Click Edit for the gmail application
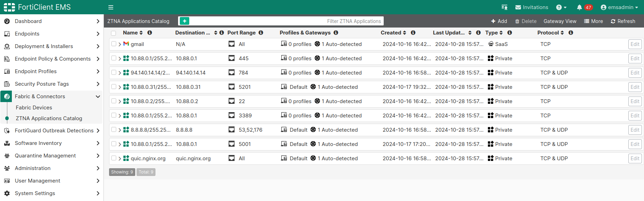 (635, 44)
